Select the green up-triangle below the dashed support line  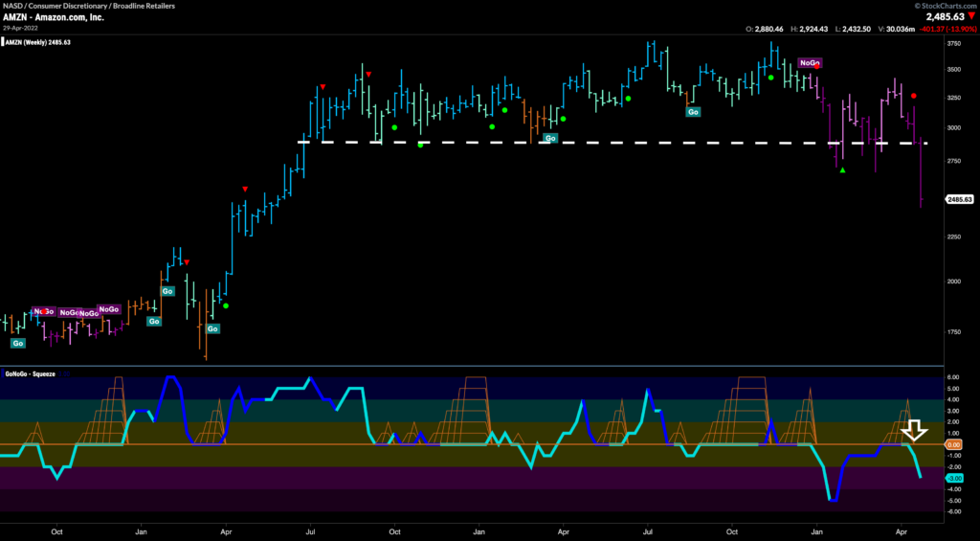click(842, 170)
